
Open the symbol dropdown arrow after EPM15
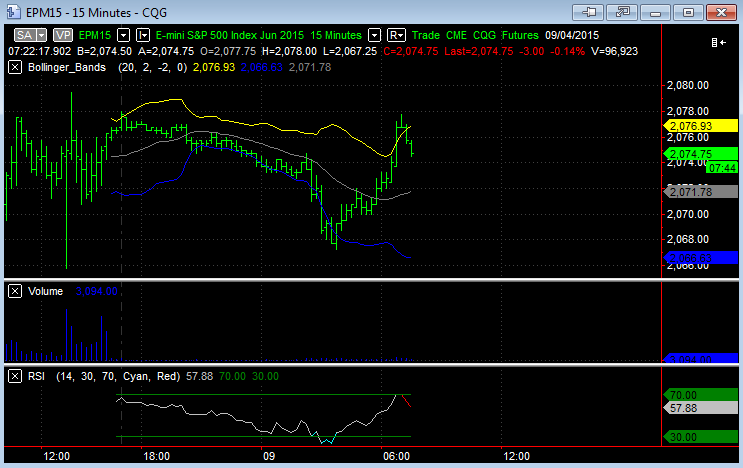coord(123,35)
